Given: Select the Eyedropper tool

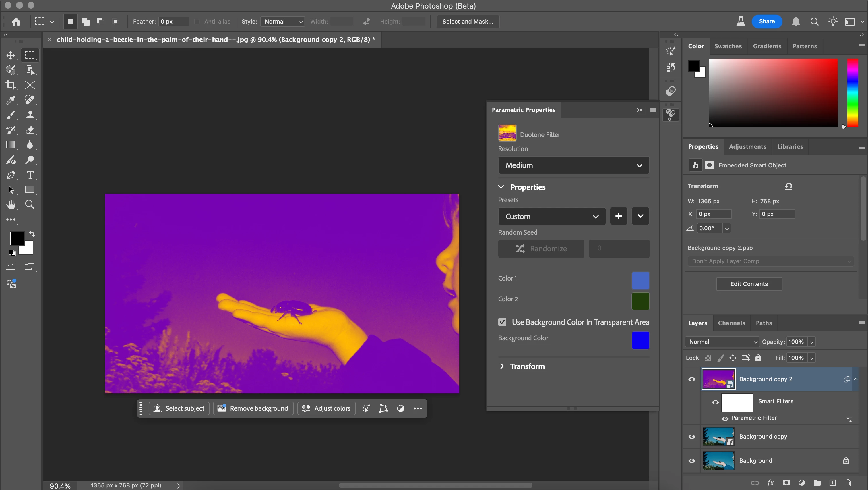Looking at the screenshot, I should tap(11, 100).
